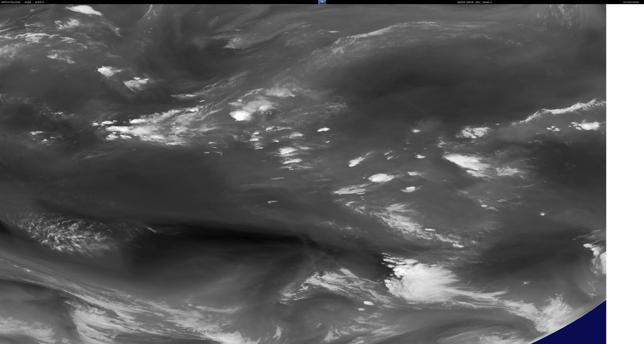Click the 201505100400 timestamp
This screenshot has height=344, width=644.
631,2
